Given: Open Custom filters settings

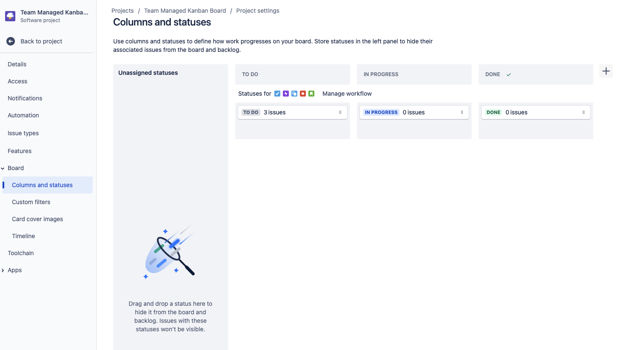Looking at the screenshot, I should click(31, 202).
